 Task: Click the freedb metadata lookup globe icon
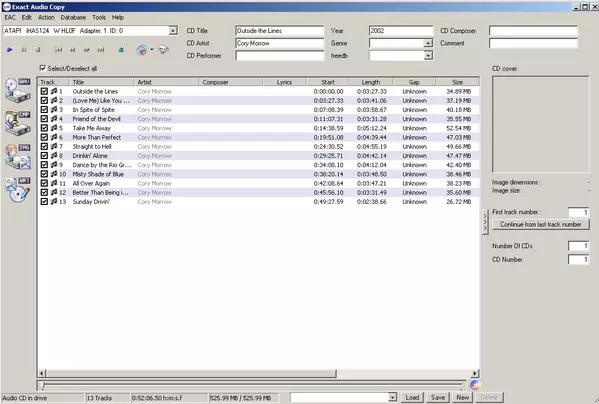pos(142,50)
